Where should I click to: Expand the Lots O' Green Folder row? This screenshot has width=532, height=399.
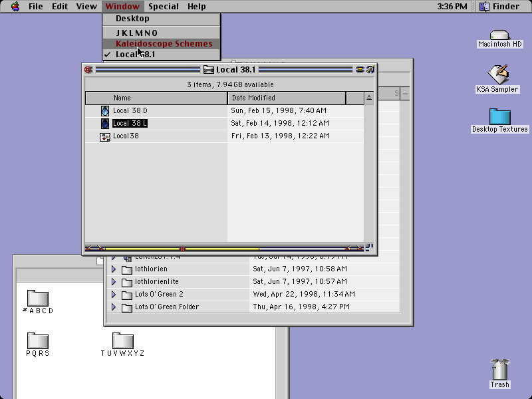pyautogui.click(x=114, y=307)
